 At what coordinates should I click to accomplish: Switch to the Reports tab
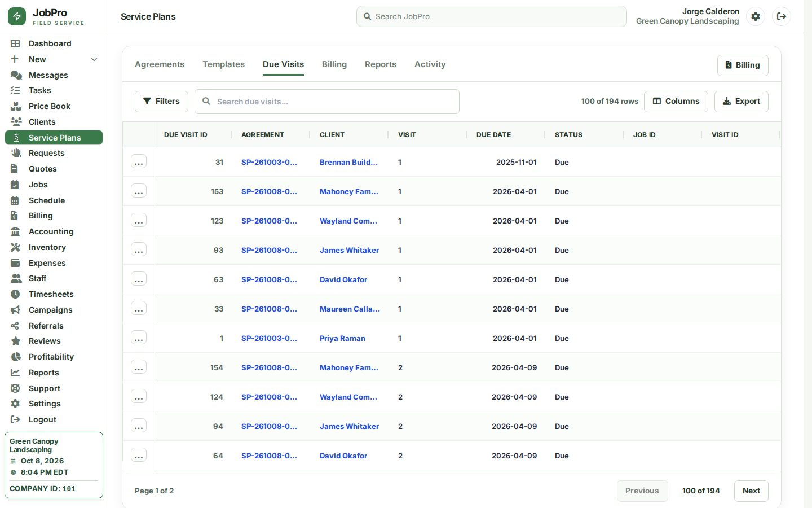tap(381, 64)
